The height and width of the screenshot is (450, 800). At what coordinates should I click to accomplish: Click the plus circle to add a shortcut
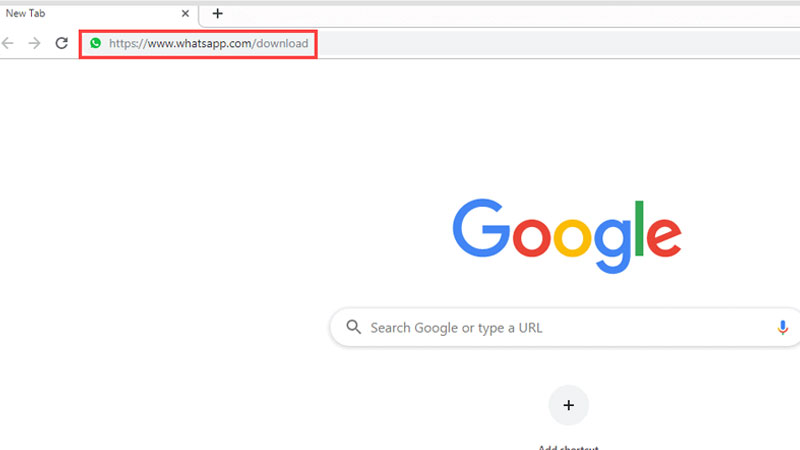pyautogui.click(x=568, y=405)
